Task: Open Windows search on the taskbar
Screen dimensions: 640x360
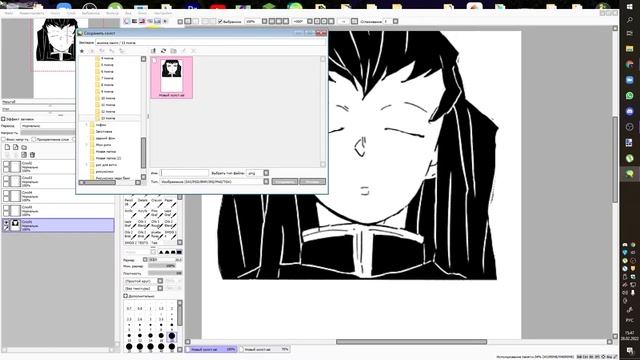Action: pyautogui.click(x=629, y=20)
